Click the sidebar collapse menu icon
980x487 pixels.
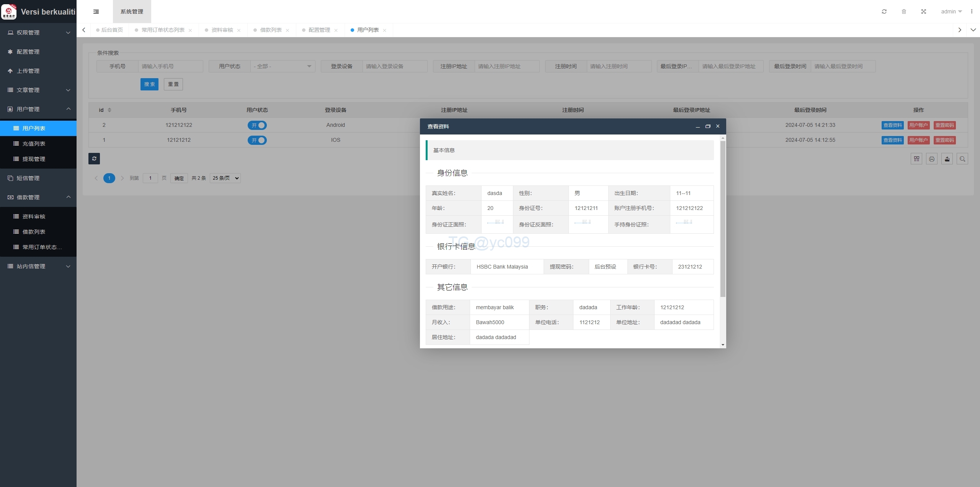click(x=96, y=11)
